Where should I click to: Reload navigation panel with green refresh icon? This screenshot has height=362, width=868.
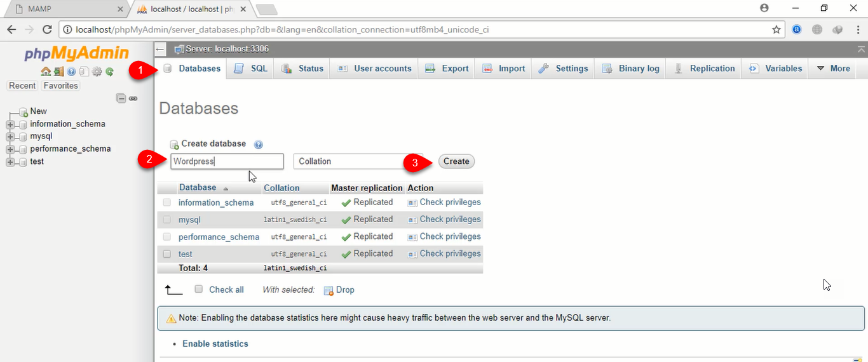[110, 72]
